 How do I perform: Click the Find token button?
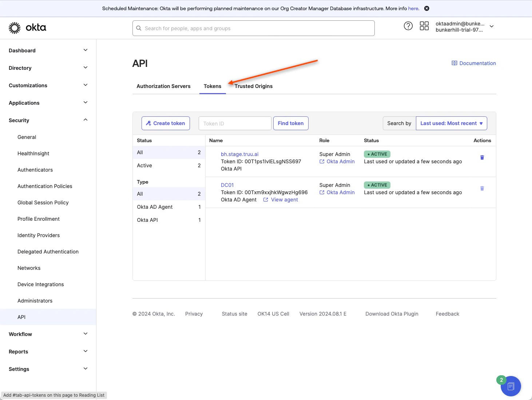[291, 123]
